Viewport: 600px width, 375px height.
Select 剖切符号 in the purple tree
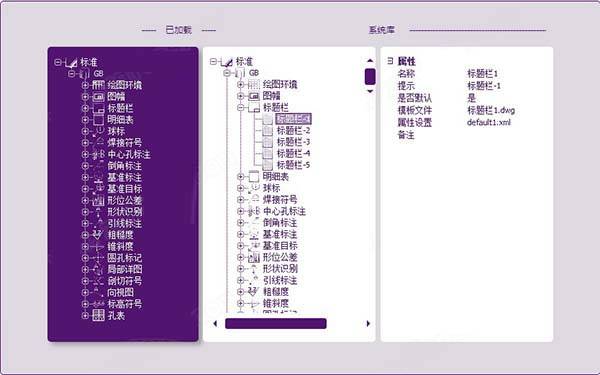[125, 281]
